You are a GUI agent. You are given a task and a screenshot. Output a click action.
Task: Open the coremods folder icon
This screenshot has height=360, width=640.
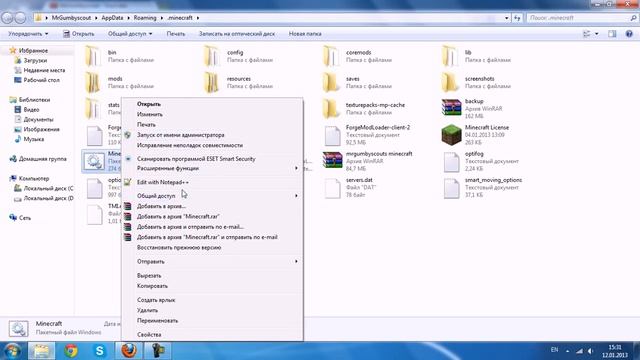coord(331,56)
